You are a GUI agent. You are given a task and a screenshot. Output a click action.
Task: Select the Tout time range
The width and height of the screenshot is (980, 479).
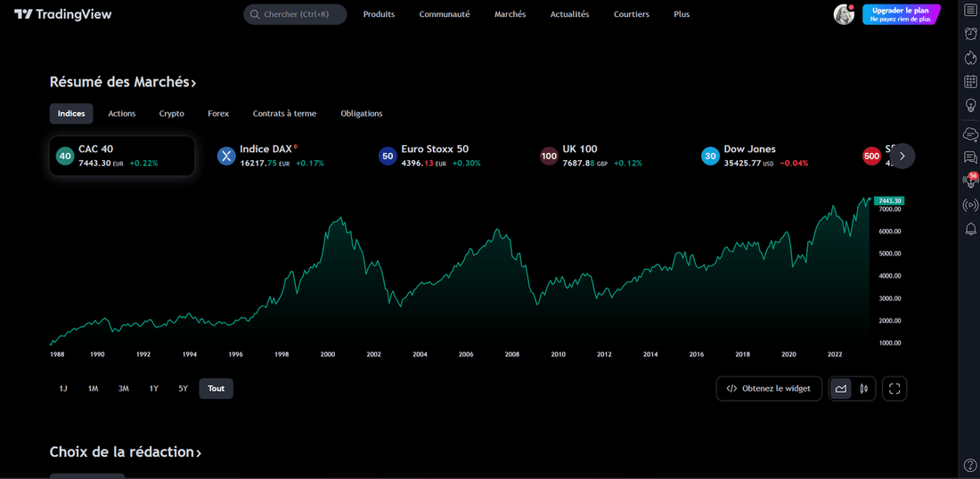(x=216, y=388)
